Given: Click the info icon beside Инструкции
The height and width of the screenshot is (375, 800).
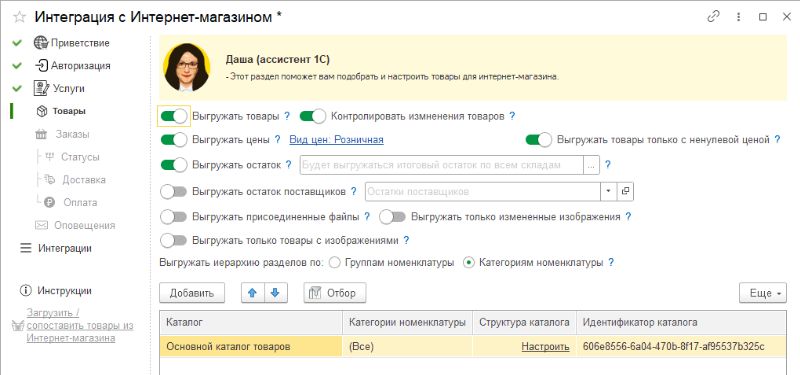Looking at the screenshot, I should point(25,291).
